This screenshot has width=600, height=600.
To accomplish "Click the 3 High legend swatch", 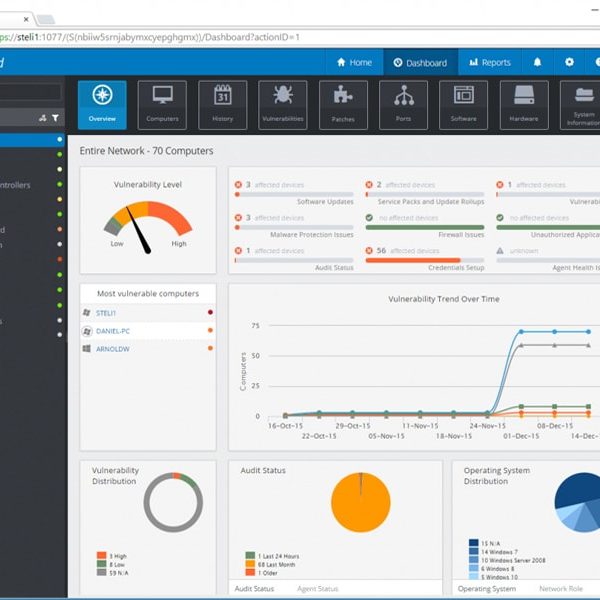I will [x=101, y=555].
